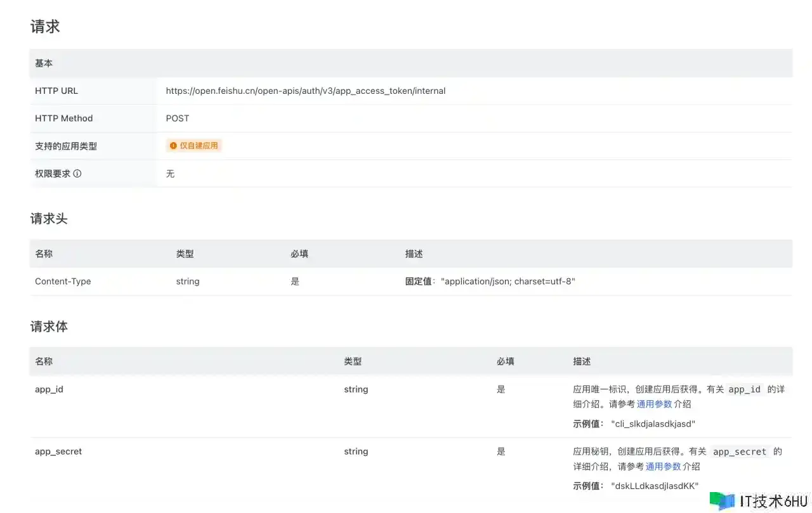Click the "application/json; charset=utf-8" fixed value
This screenshot has height=513, width=812.
pyautogui.click(x=507, y=282)
